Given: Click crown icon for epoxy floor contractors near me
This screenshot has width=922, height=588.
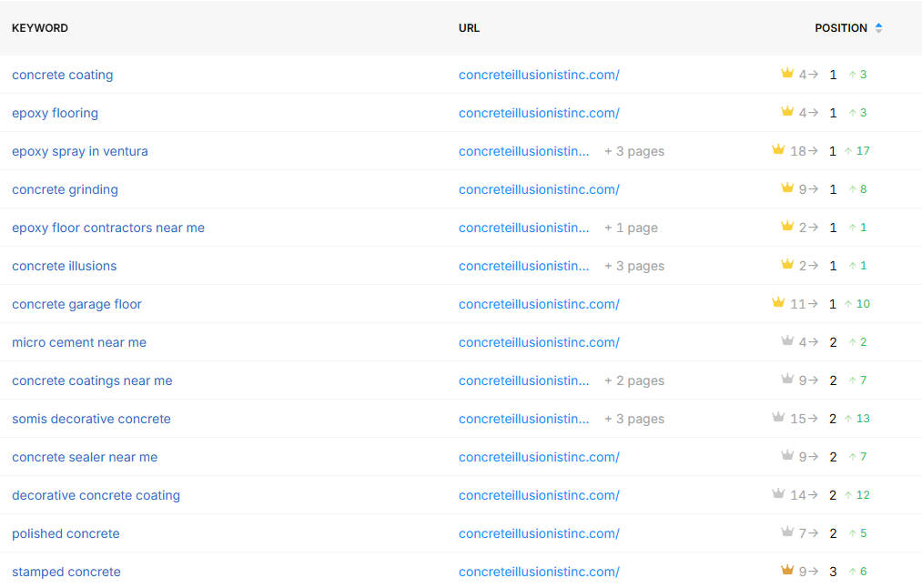Looking at the screenshot, I should [787, 226].
